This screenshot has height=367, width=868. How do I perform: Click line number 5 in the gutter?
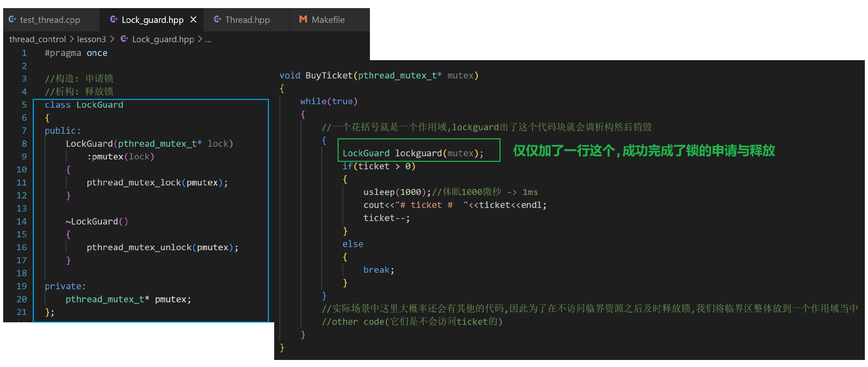tap(24, 105)
